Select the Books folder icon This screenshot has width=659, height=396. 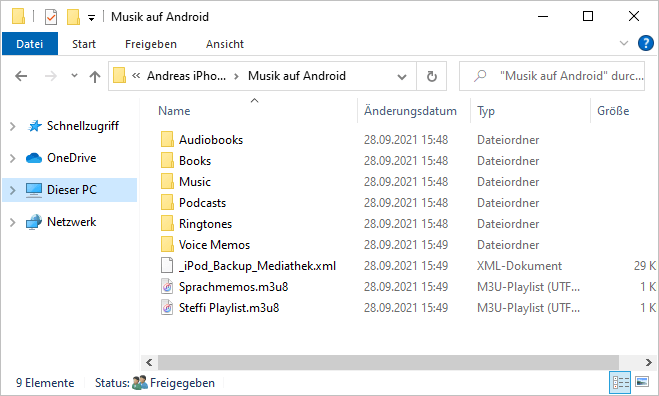coord(167,161)
